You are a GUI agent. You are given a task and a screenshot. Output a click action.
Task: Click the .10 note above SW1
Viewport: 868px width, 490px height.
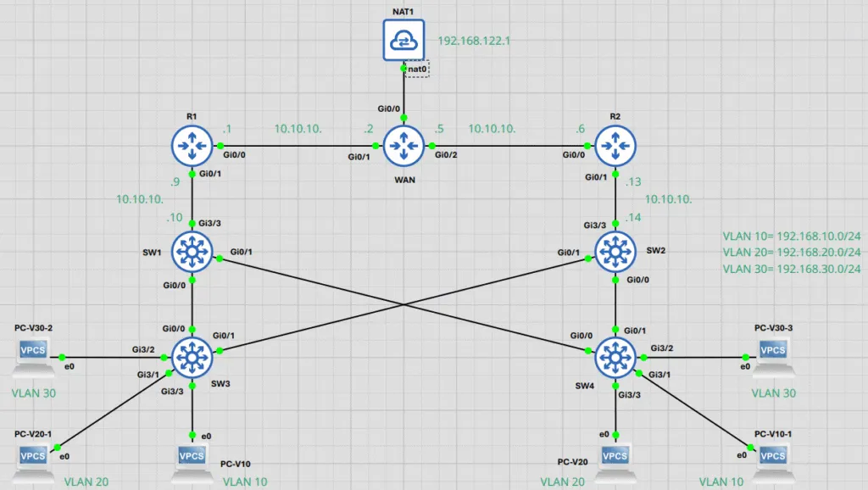(175, 218)
